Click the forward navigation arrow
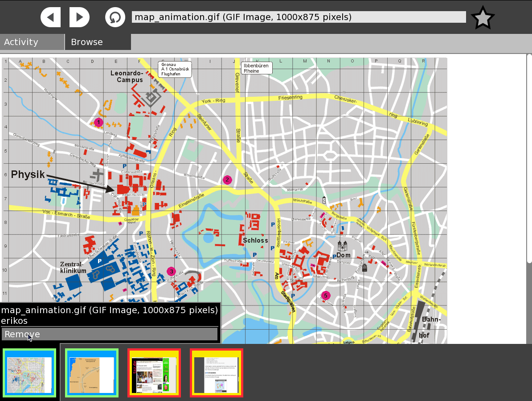The width and height of the screenshot is (532, 401). 79,17
